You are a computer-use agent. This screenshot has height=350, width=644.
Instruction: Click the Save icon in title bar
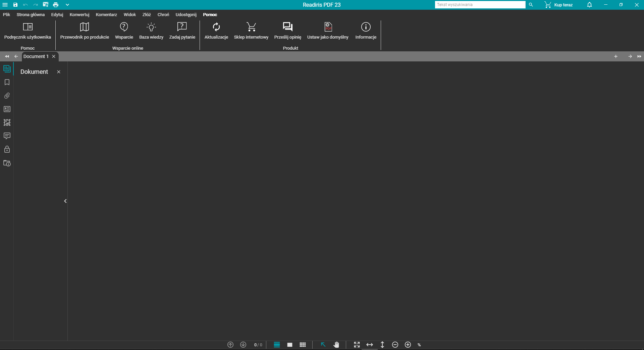(15, 5)
